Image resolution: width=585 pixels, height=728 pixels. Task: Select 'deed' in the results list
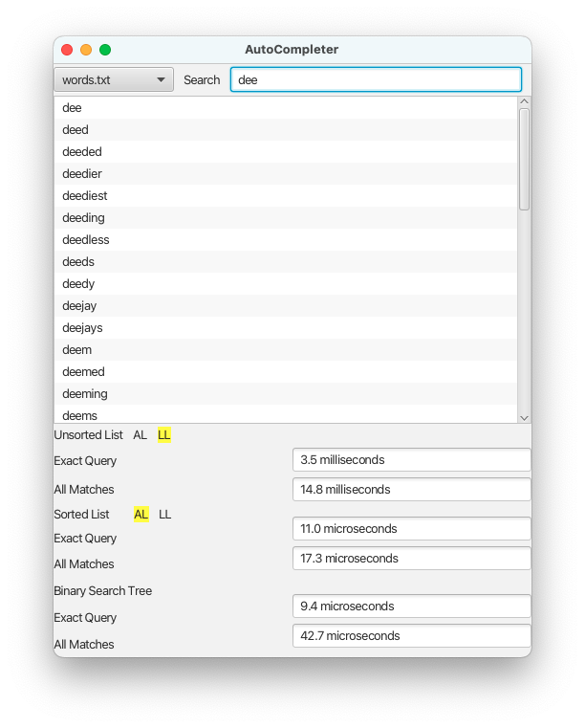[x=76, y=130]
